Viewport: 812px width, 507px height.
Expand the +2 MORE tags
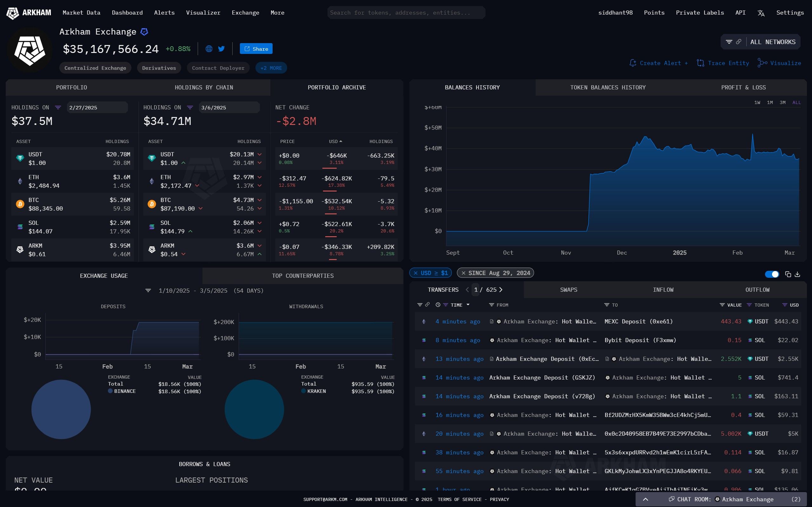(x=271, y=68)
